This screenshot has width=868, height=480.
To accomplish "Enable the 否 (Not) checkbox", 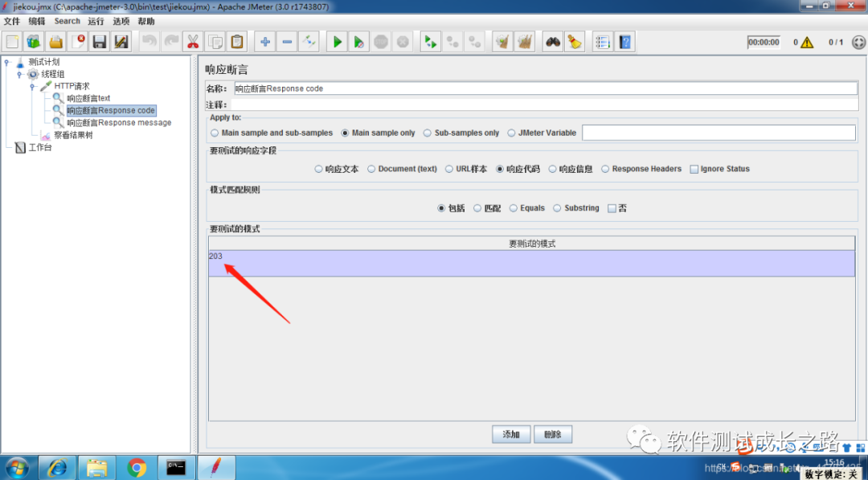I will tap(612, 209).
